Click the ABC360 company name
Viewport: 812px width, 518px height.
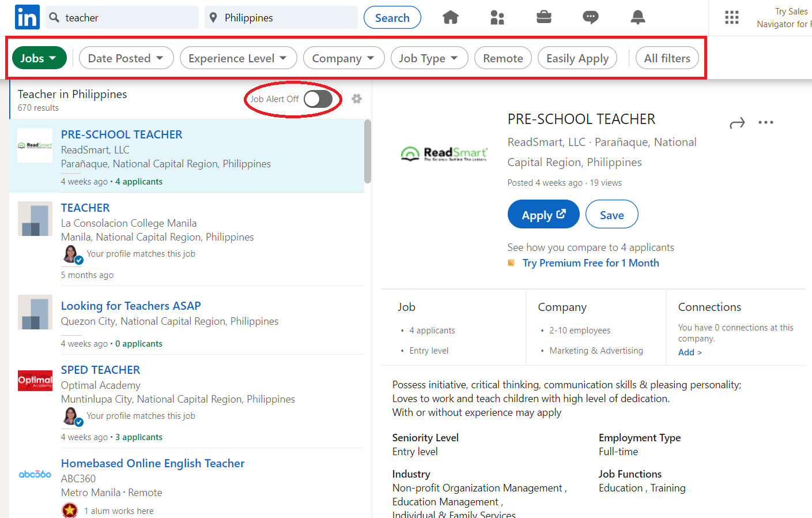click(78, 479)
